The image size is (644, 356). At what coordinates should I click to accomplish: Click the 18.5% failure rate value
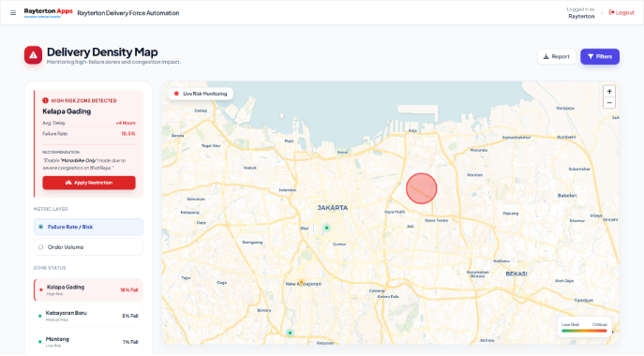128,134
